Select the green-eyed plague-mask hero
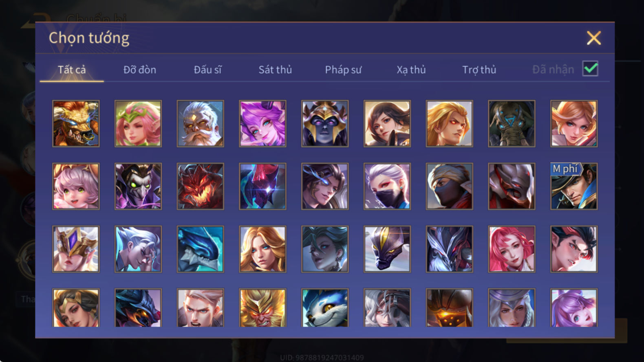Screen dimensions: 644x362 138,186
